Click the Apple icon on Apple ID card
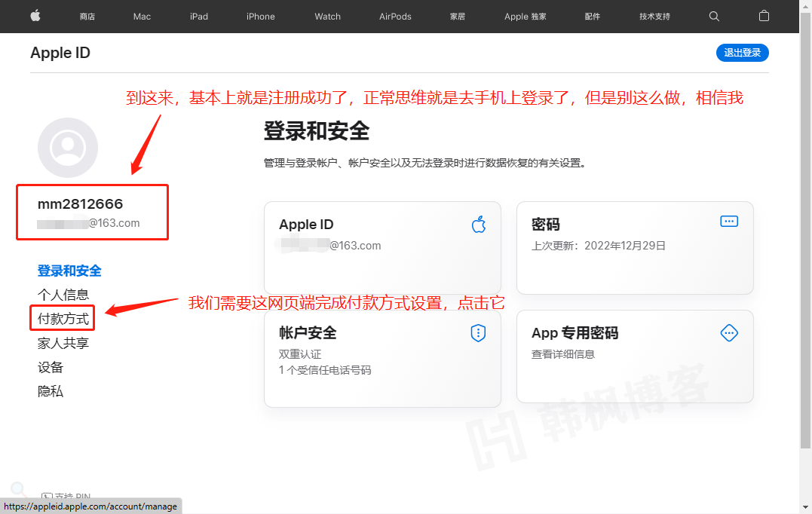This screenshot has width=812, height=514. pos(479,224)
